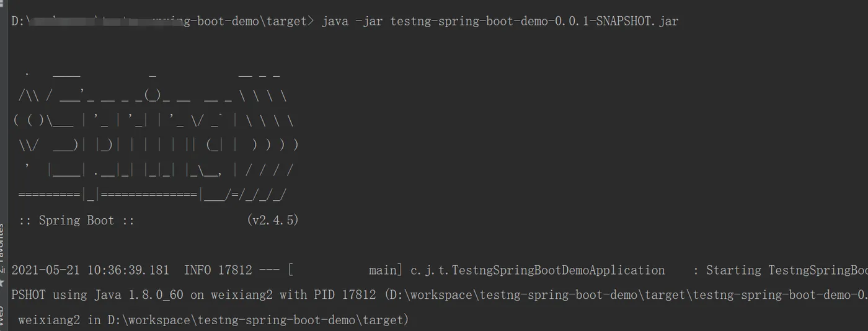
Task: Select the ':: Spring Boot ::' banner label
Action: click(76, 220)
